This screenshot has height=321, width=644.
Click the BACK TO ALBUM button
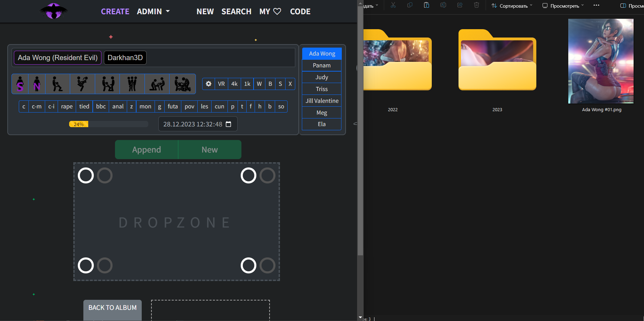pyautogui.click(x=113, y=308)
